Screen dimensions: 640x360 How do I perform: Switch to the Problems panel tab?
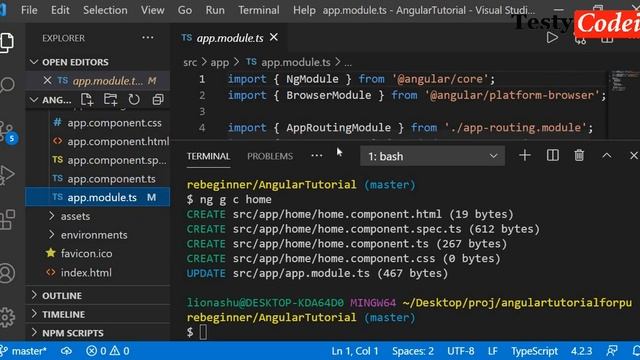(270, 156)
